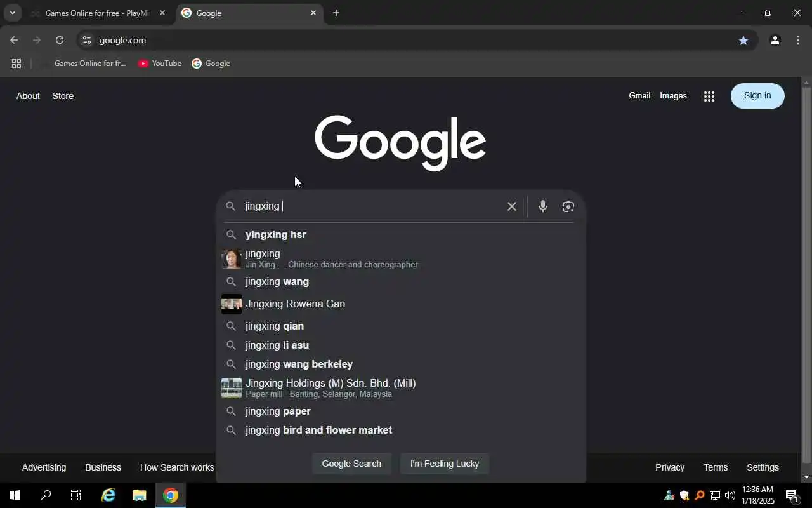The height and width of the screenshot is (508, 812).
Task: Open network icon in system tray
Action: (715, 495)
